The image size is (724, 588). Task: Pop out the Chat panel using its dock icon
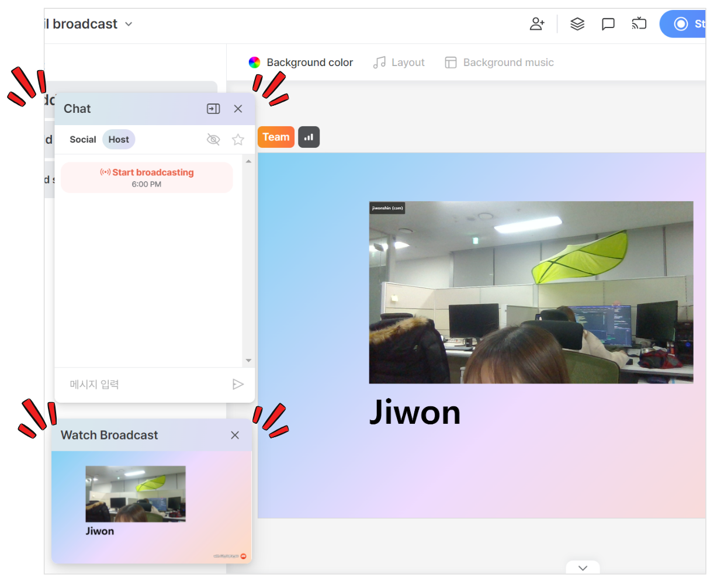(213, 109)
